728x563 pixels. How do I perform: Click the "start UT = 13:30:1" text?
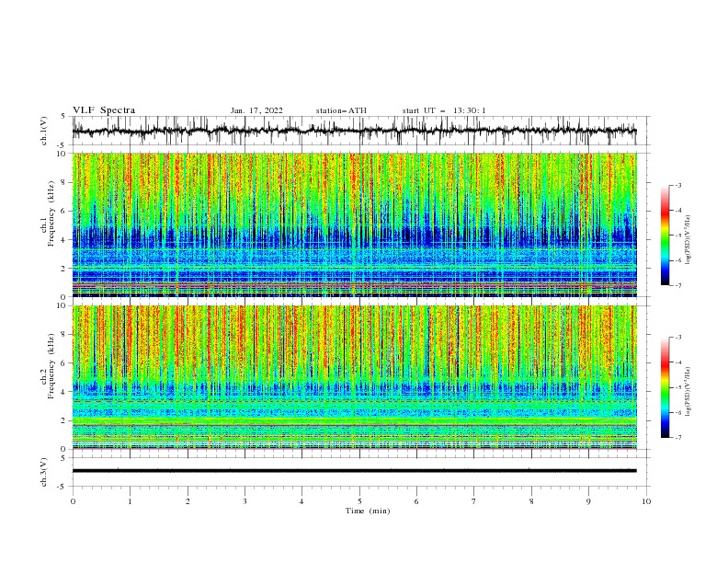point(444,110)
